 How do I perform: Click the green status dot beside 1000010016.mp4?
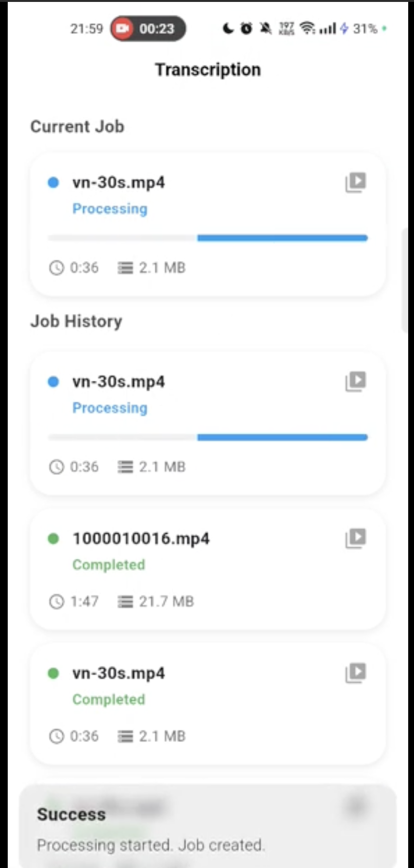53,538
